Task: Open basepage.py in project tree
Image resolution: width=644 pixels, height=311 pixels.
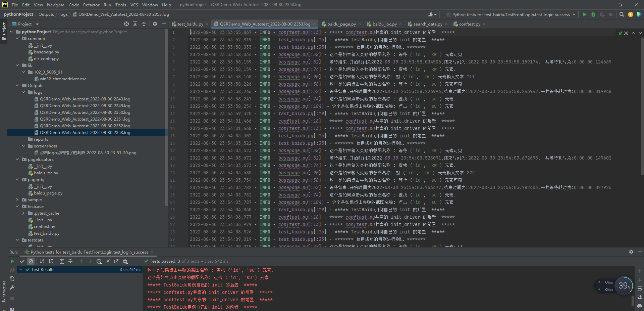Action: click(46, 52)
